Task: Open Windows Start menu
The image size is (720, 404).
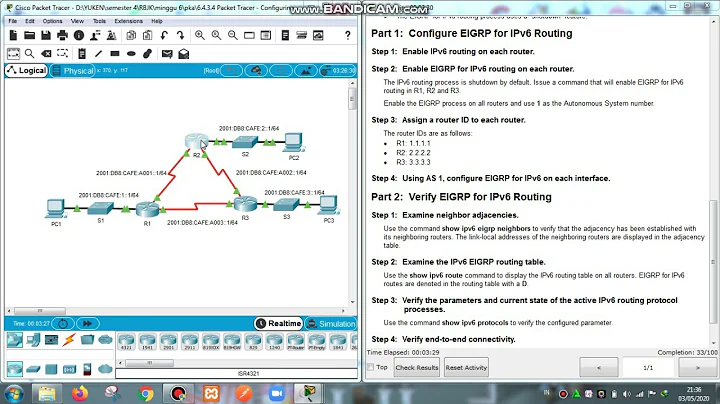Action: 14,394
